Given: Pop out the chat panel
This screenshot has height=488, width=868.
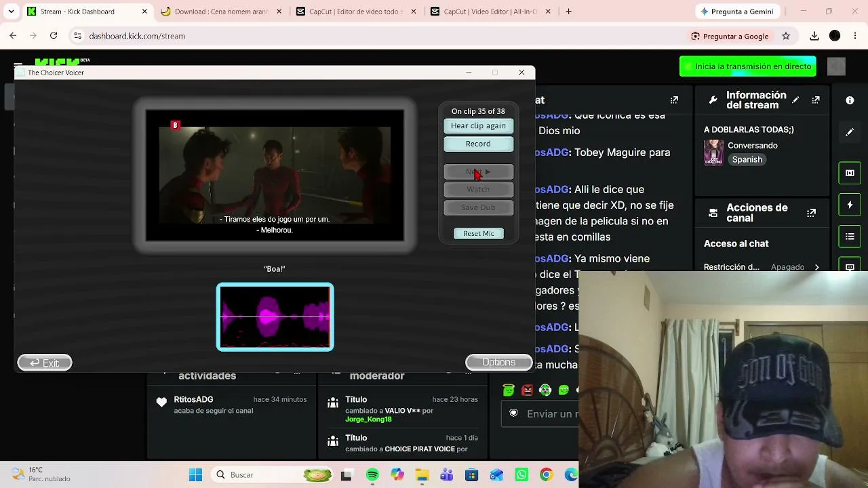Looking at the screenshot, I should point(674,100).
